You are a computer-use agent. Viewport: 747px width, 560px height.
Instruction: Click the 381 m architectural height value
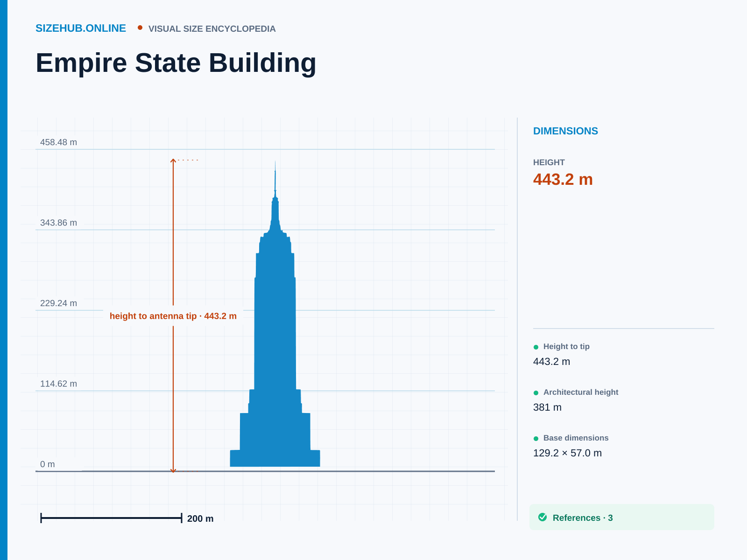(547, 407)
